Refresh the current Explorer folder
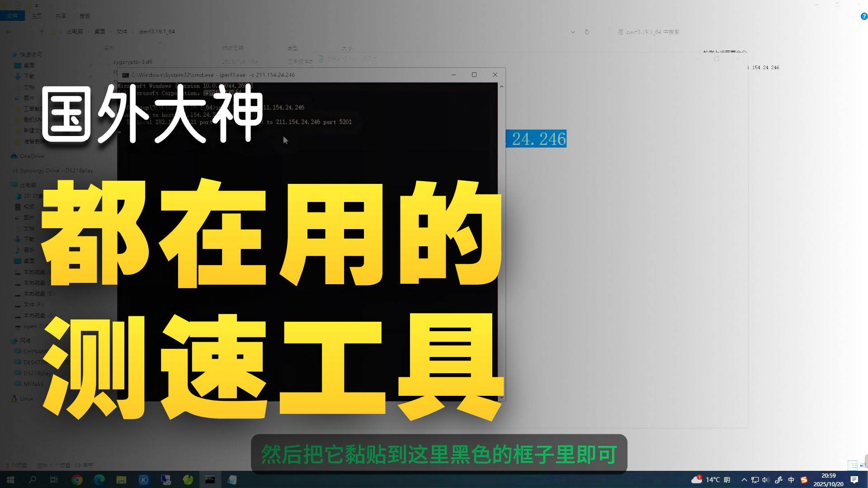868x488 pixels. pos(587,32)
